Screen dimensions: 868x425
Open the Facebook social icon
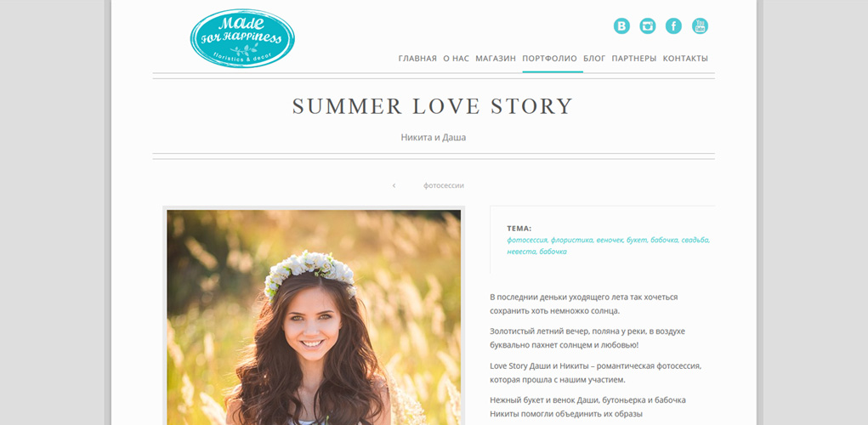(x=673, y=26)
